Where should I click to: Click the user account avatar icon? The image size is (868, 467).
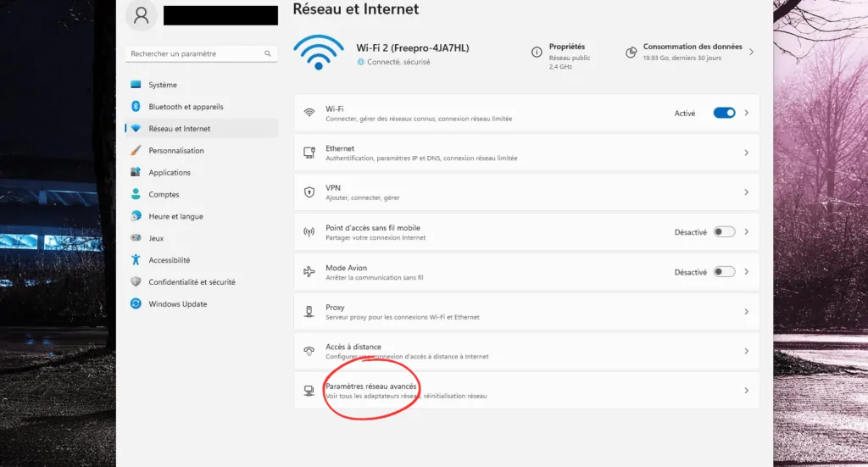click(142, 15)
